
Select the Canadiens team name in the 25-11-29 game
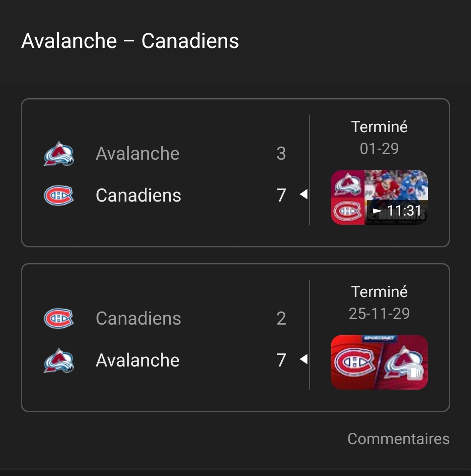click(138, 318)
